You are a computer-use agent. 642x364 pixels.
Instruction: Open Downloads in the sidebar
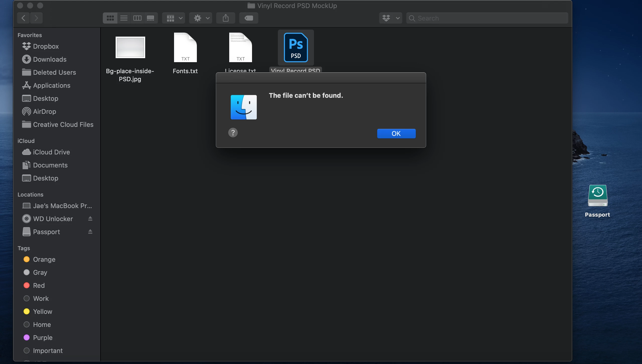click(50, 59)
